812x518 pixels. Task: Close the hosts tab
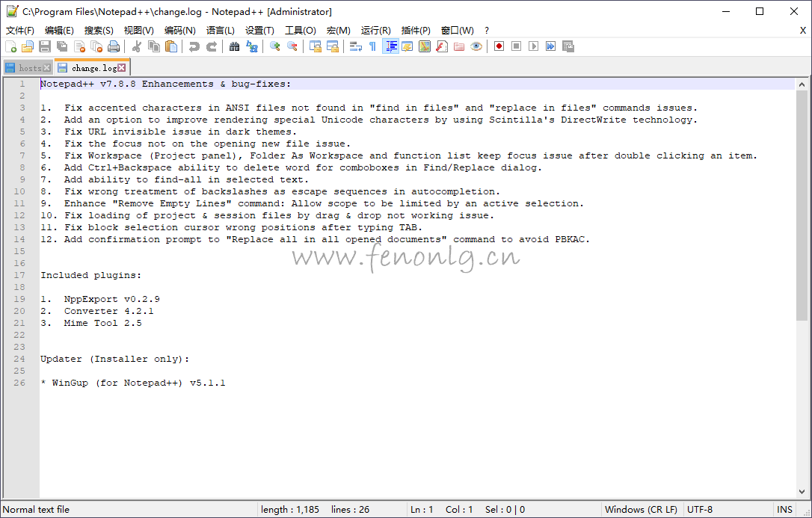(x=46, y=68)
